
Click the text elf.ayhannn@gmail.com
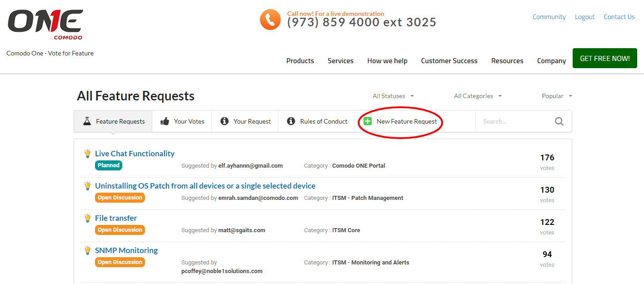pos(250,166)
